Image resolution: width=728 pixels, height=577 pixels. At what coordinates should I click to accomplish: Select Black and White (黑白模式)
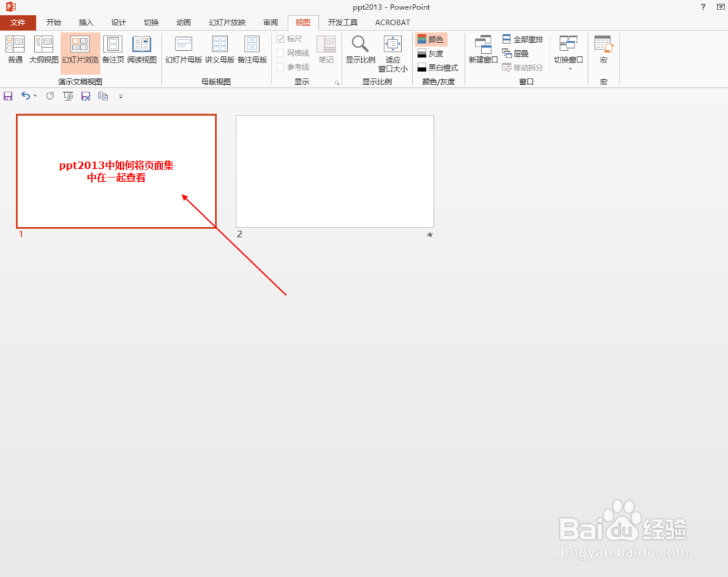[438, 68]
